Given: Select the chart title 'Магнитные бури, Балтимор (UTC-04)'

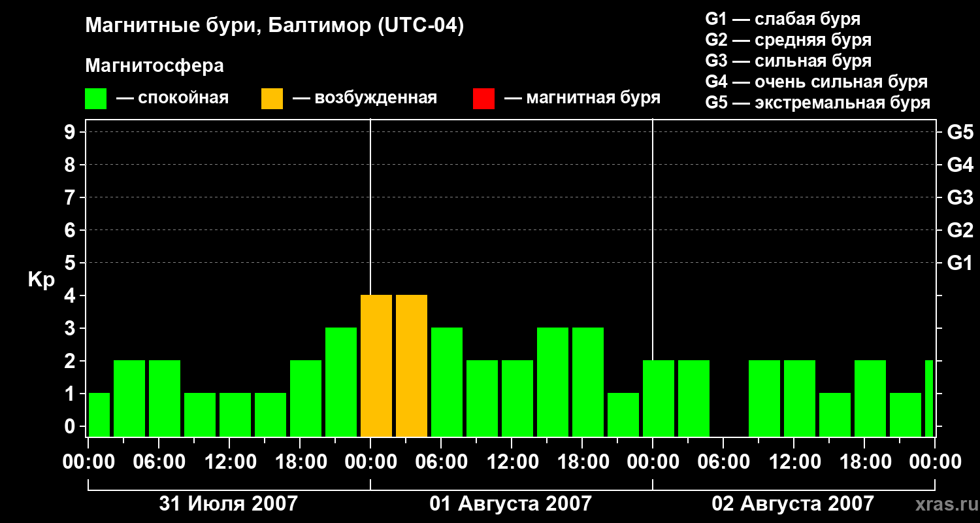Looking at the screenshot, I should (x=274, y=27).
